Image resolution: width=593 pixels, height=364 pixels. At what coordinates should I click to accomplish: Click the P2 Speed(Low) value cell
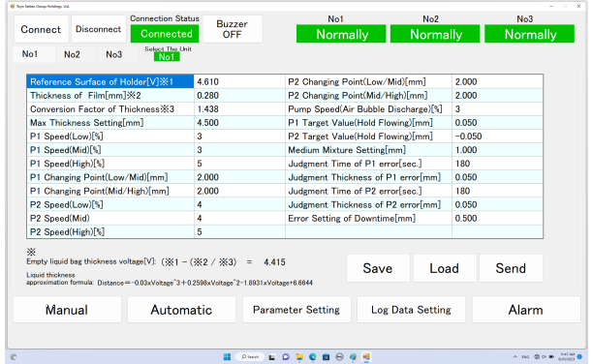[239, 204]
